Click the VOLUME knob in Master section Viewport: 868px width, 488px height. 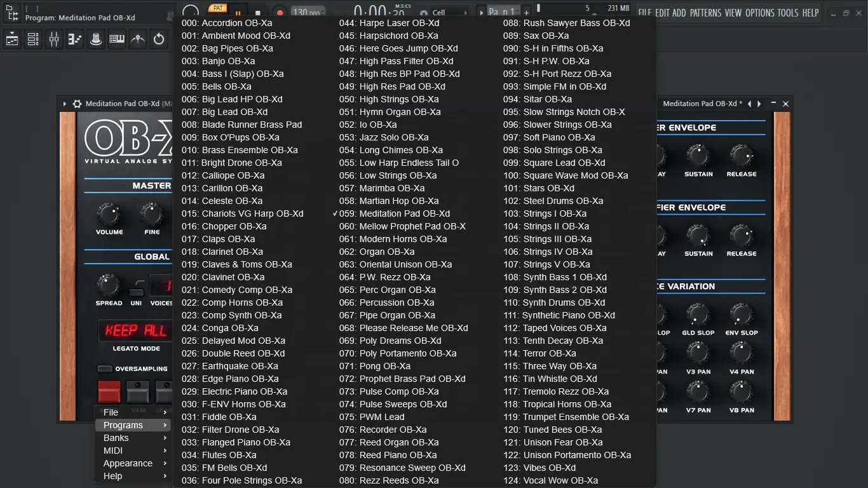tap(109, 214)
